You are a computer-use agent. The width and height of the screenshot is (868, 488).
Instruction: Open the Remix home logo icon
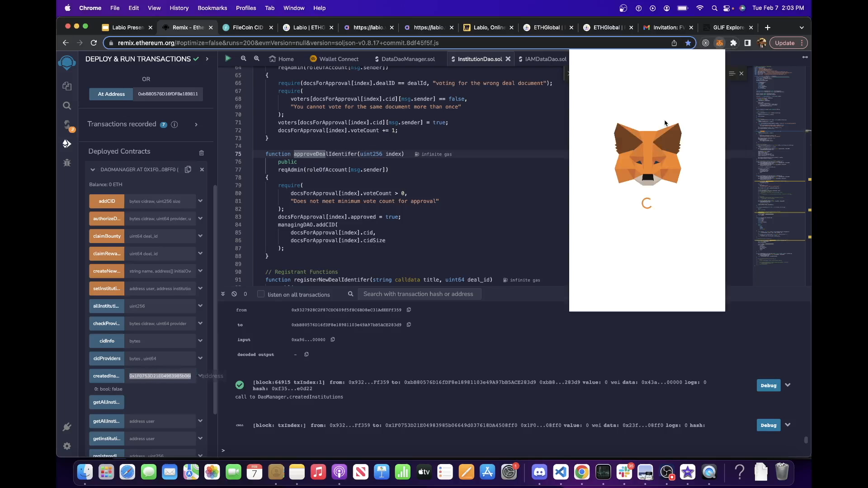click(x=67, y=62)
